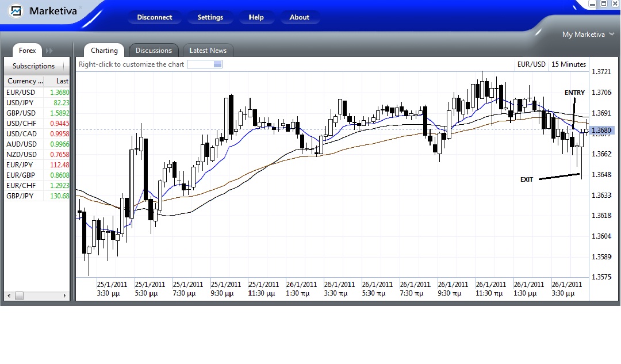Select the EUR/GBP row
This screenshot has width=621, height=364.
coord(37,175)
